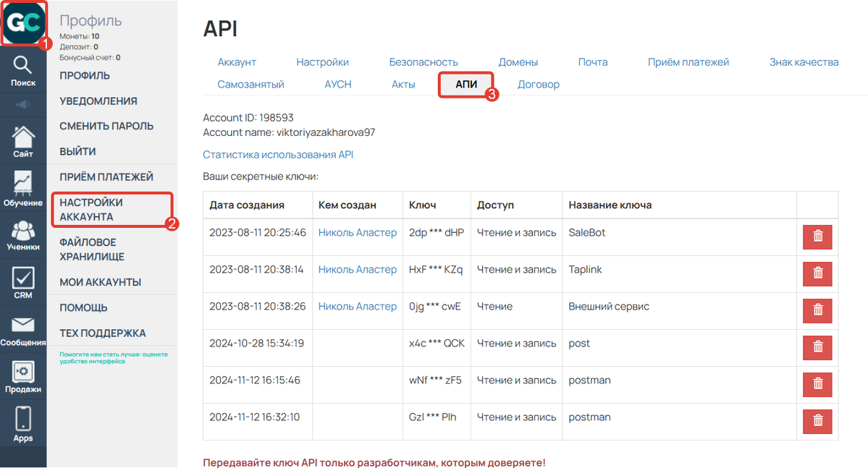Delete the SaleBot API key
This screenshot has width=868, height=468.
click(x=817, y=237)
